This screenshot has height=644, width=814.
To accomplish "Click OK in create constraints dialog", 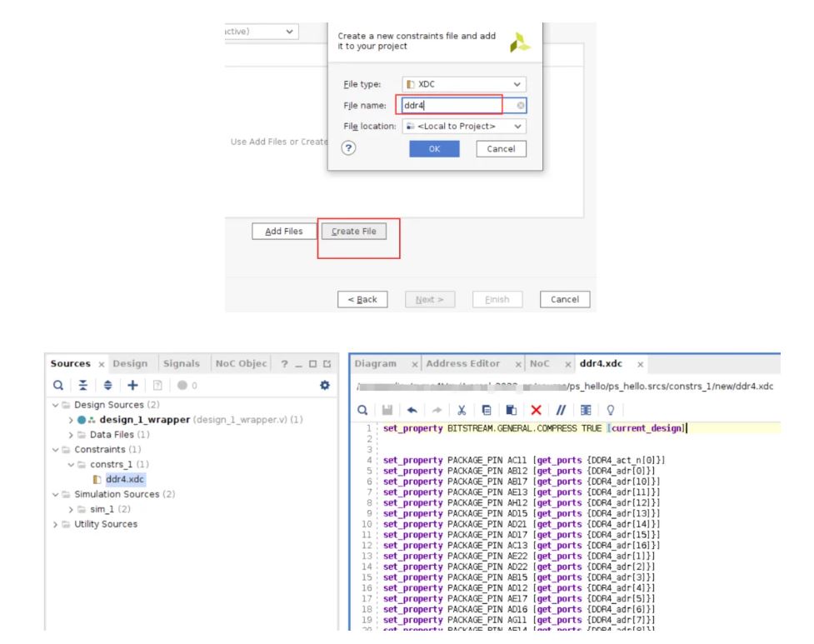I will 434,149.
